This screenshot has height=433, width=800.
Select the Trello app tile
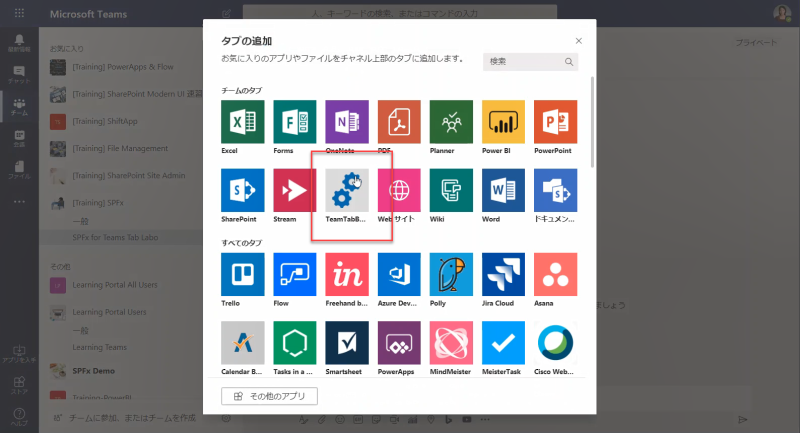click(242, 274)
